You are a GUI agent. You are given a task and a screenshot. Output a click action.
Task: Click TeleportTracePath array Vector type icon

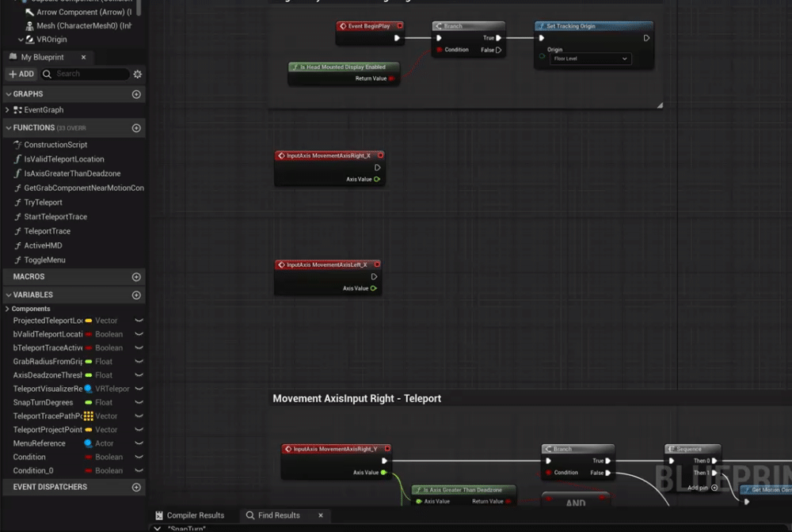(89, 416)
